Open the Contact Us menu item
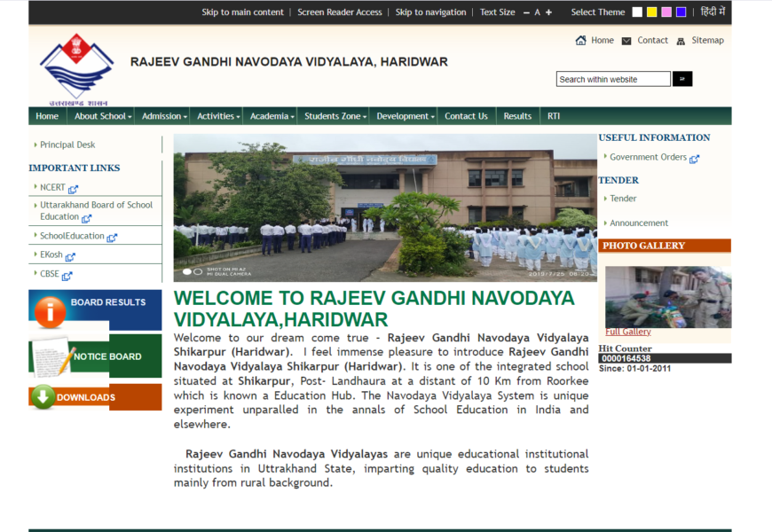The width and height of the screenshot is (772, 532). [466, 116]
